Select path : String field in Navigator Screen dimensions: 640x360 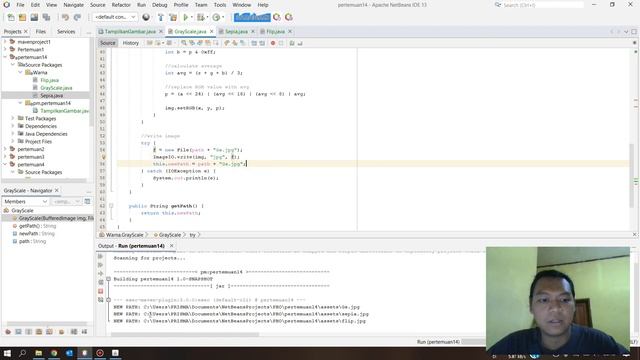(32, 241)
